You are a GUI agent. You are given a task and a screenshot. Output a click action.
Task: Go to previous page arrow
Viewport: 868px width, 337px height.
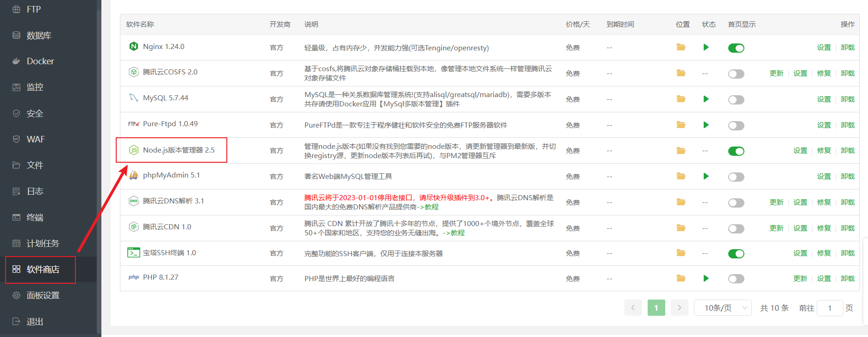pyautogui.click(x=633, y=308)
